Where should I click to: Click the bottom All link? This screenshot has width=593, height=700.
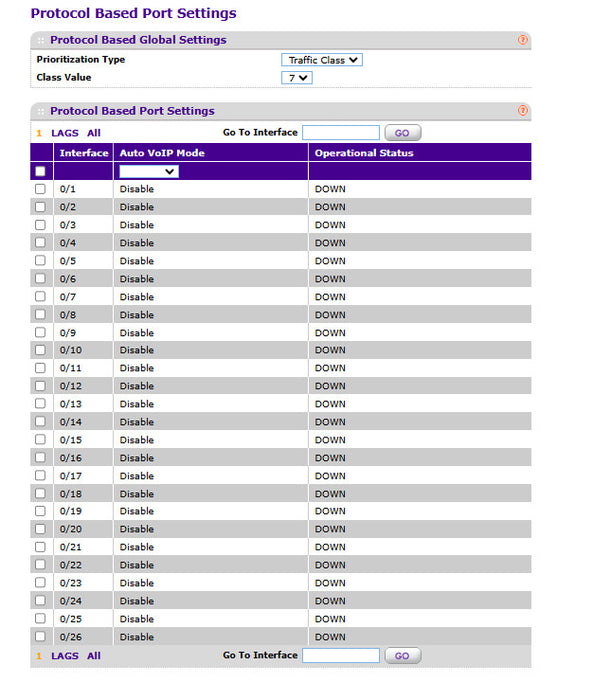94,656
